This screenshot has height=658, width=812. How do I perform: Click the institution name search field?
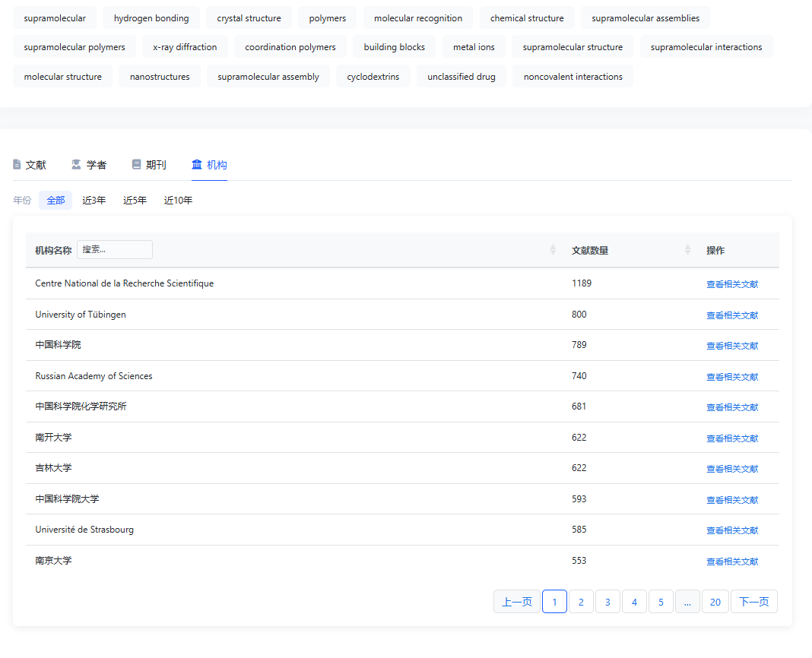point(115,250)
